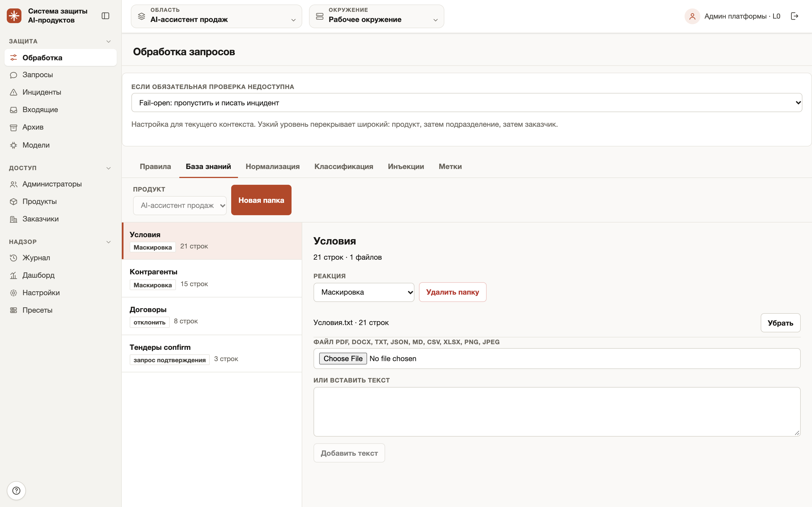Open Дашборд with the chart icon

pyautogui.click(x=14, y=275)
